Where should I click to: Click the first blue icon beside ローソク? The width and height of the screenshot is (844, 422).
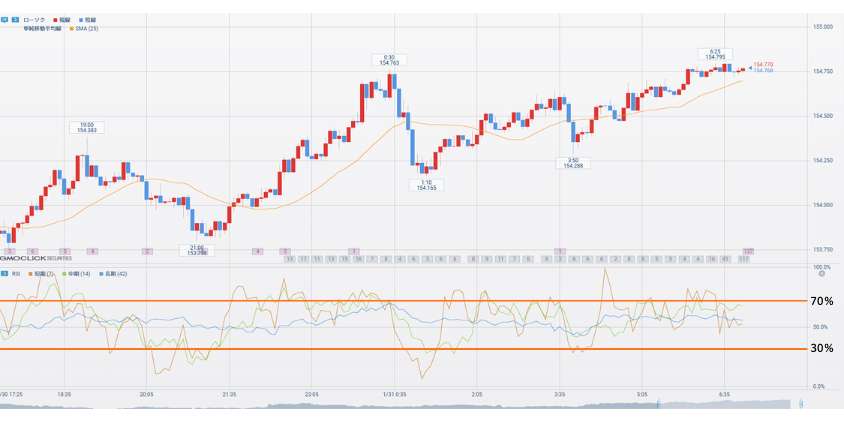click(4, 19)
